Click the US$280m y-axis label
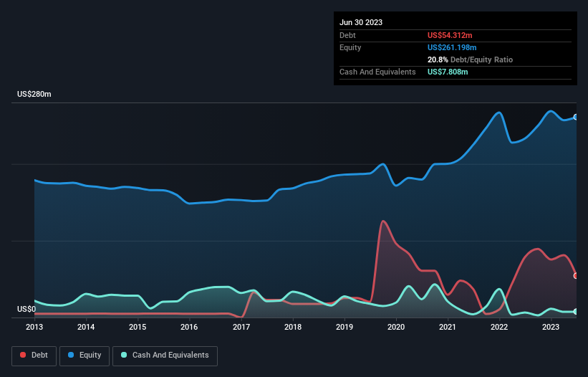The height and width of the screenshot is (377, 588). (x=34, y=94)
